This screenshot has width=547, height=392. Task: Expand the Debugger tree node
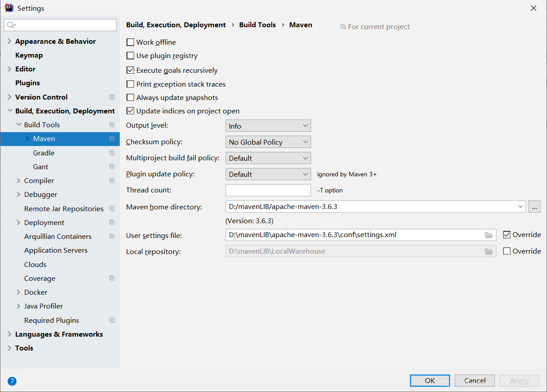tap(18, 194)
